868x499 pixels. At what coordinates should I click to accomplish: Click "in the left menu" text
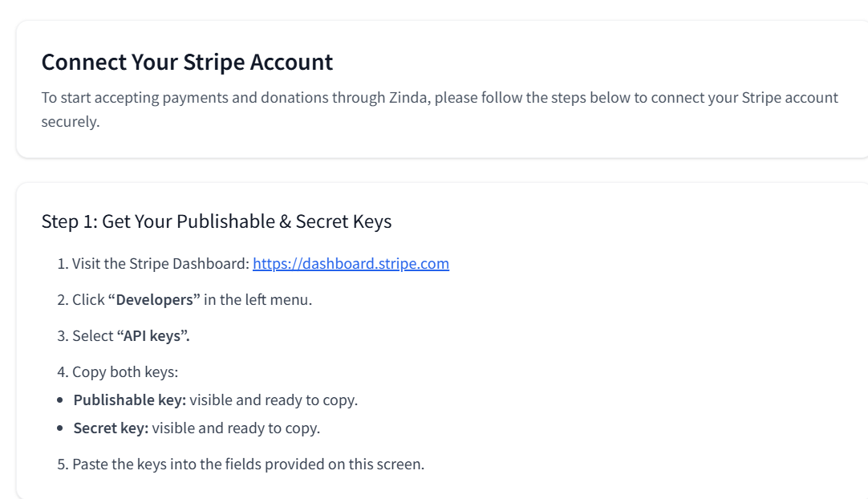(x=258, y=299)
